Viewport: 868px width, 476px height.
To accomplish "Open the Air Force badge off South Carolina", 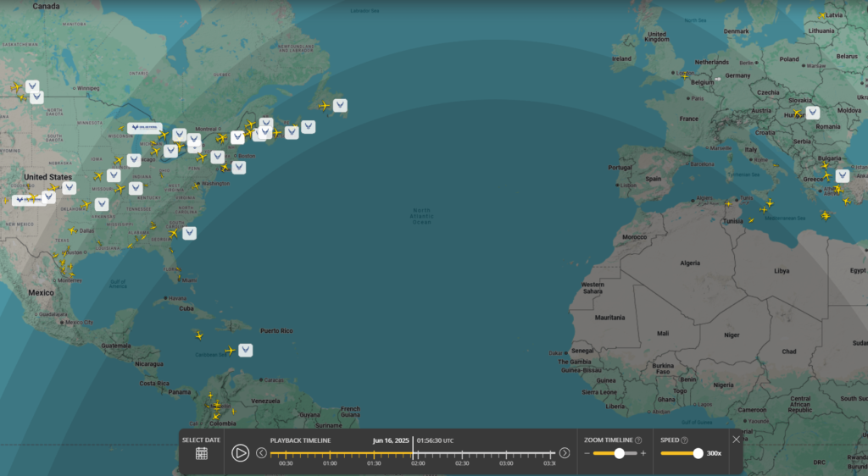I will point(189,233).
